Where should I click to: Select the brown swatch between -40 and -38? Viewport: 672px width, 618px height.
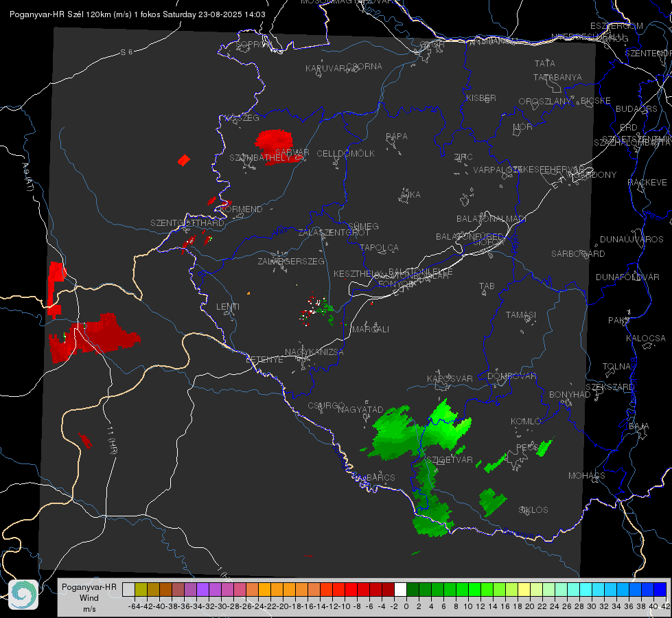pyautogui.click(x=165, y=589)
